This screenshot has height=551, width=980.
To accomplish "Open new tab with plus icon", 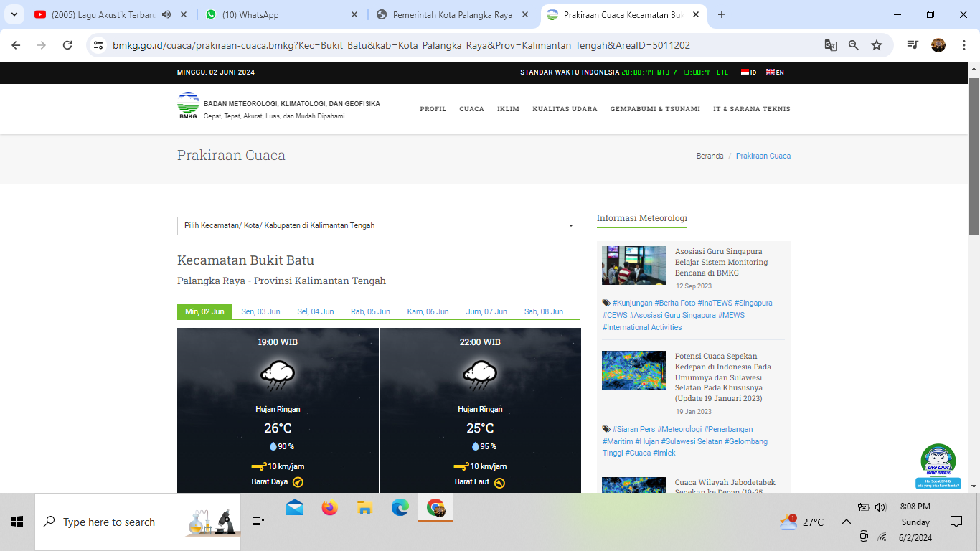I will coord(722,14).
